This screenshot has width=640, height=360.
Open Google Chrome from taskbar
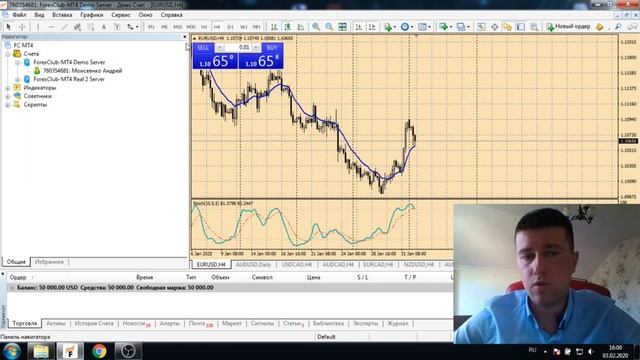[99, 351]
